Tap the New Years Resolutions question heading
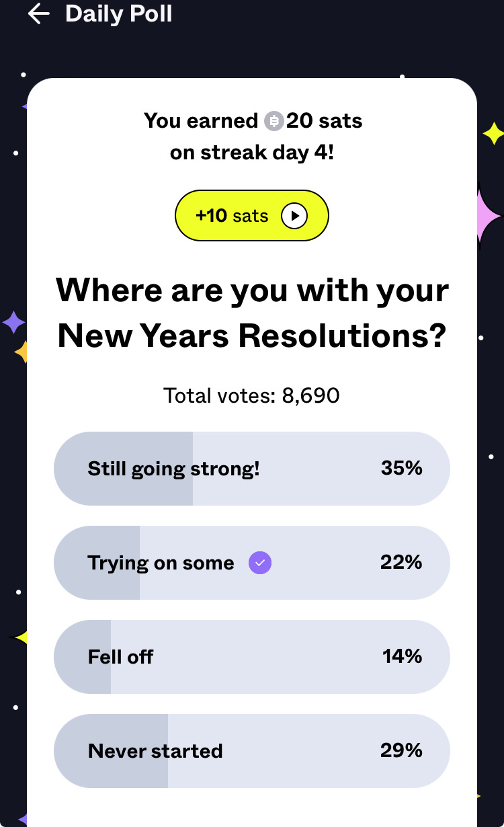The height and width of the screenshot is (827, 504). (252, 313)
